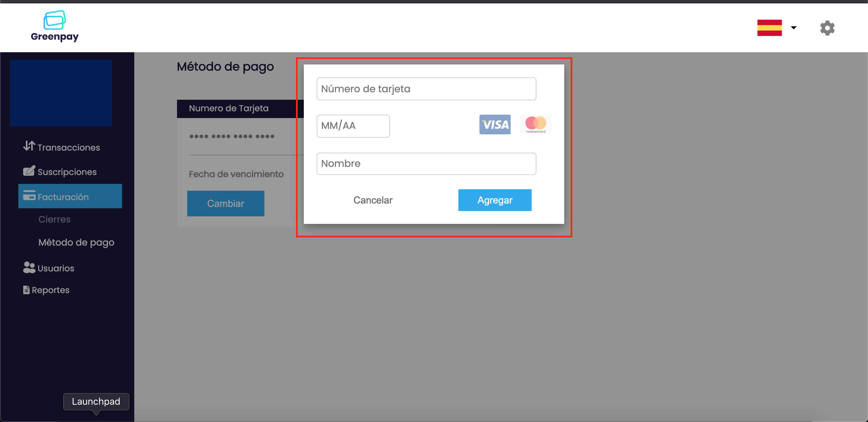Open settings via the gear icon

point(827,28)
